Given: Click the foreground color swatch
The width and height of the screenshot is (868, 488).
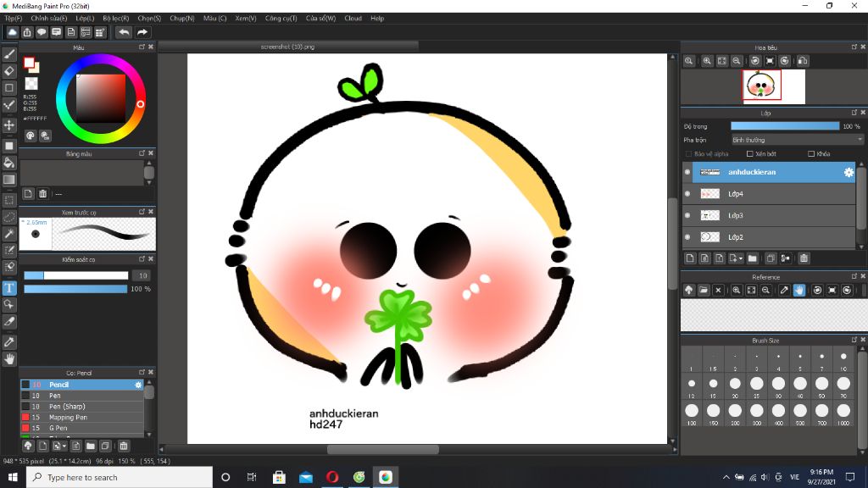Looking at the screenshot, I should coord(30,63).
